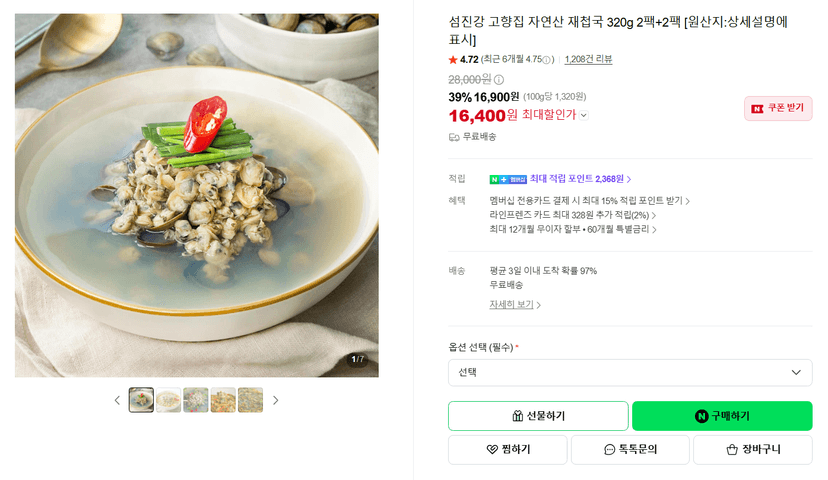828x480 pixels.
Task: Show next product thumbnails arrow
Action: pos(276,400)
